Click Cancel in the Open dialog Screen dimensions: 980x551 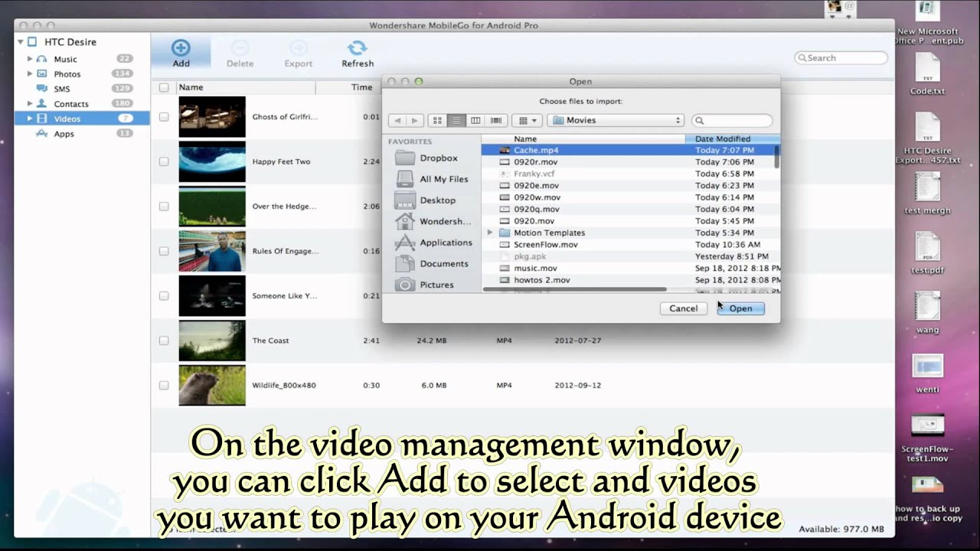tap(683, 308)
